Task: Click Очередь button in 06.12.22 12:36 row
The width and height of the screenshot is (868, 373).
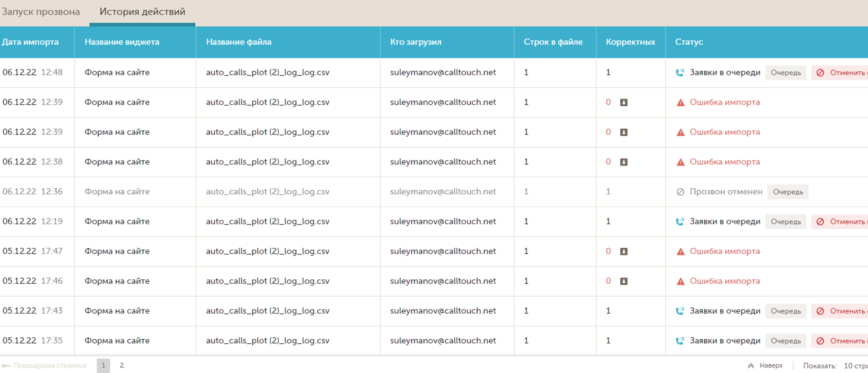Action: tap(788, 192)
